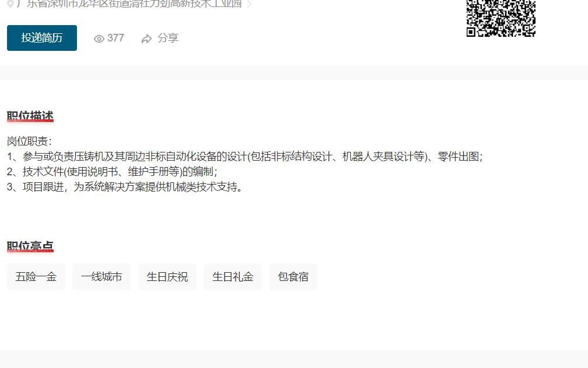Click the second duty line about 技术文件
The image size is (588, 368).
point(112,172)
